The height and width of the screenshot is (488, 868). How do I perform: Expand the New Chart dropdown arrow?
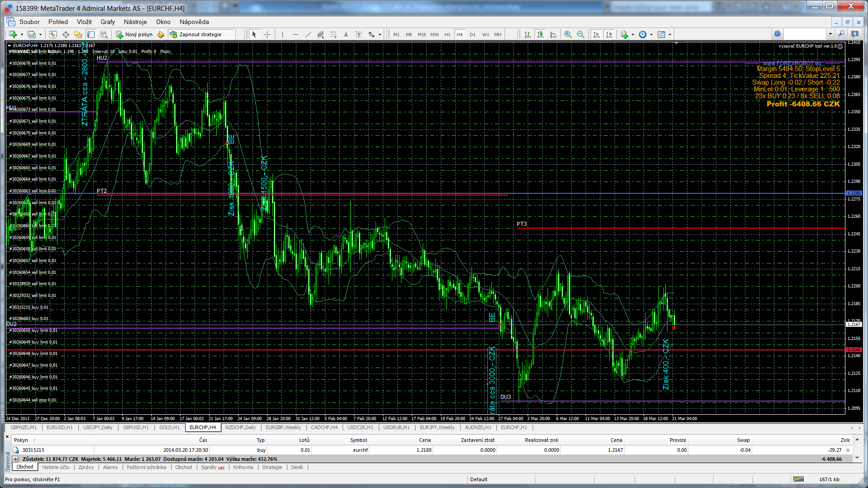click(22, 34)
